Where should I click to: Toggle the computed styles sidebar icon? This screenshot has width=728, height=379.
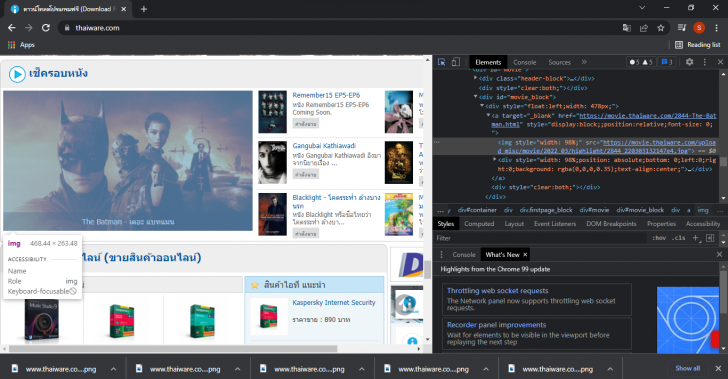pos(709,238)
